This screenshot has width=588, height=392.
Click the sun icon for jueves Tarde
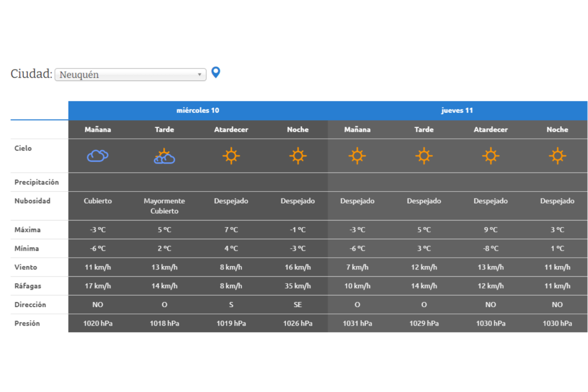coord(424,156)
